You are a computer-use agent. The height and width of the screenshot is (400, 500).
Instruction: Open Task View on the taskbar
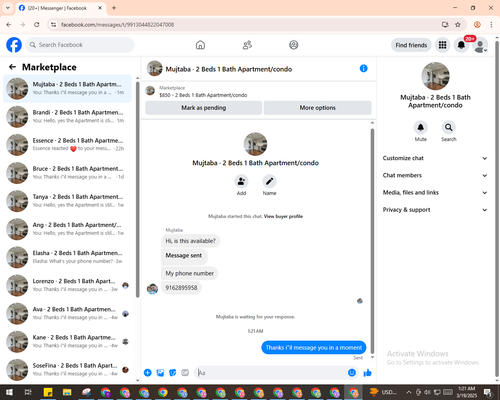[x=28, y=392]
